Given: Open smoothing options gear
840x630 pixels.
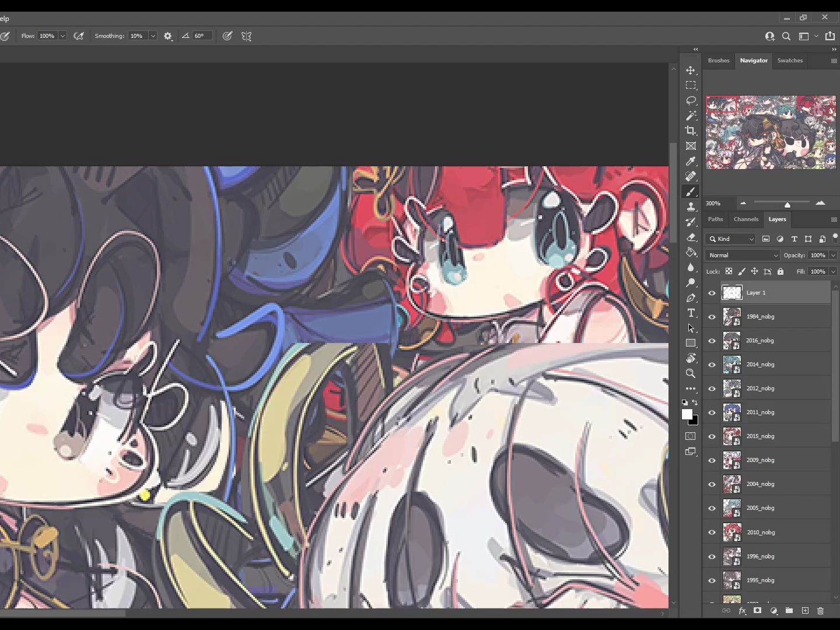Looking at the screenshot, I should tap(168, 36).
